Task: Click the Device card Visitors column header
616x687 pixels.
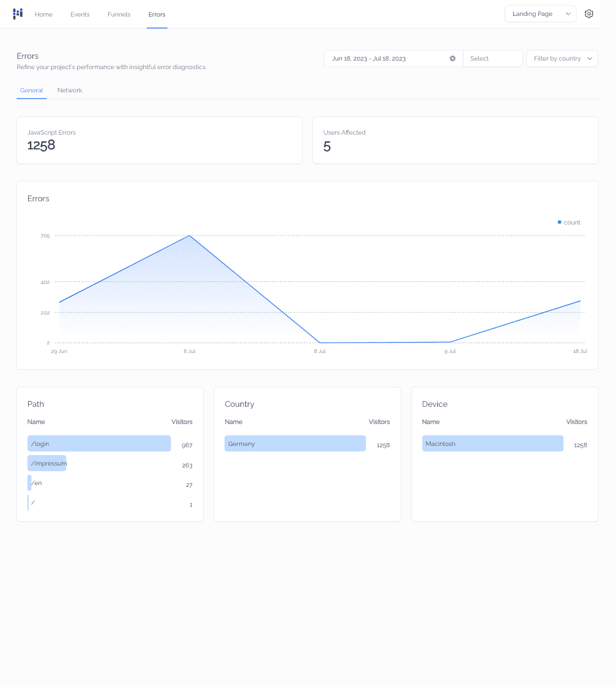Action: pos(577,422)
